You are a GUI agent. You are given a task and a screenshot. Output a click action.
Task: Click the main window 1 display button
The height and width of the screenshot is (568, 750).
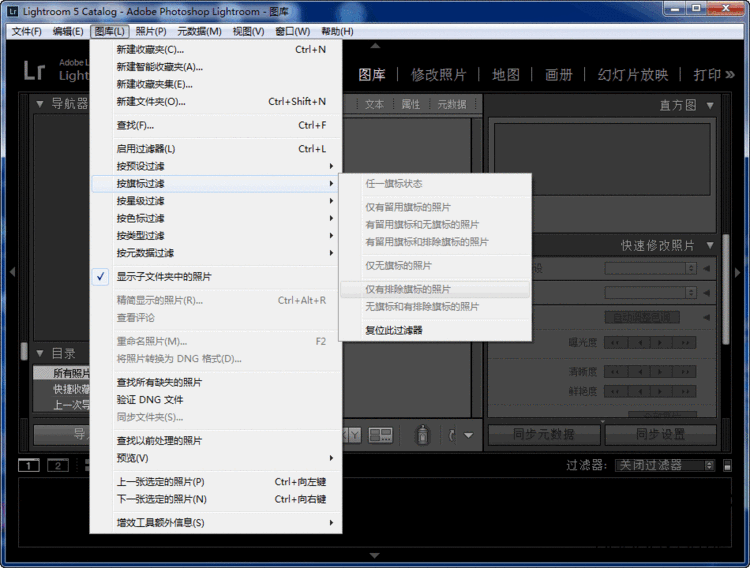click(x=29, y=465)
